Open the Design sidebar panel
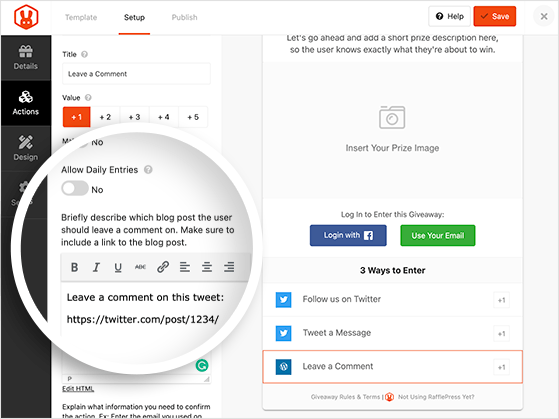Image resolution: width=559 pixels, height=419 pixels. [x=26, y=148]
